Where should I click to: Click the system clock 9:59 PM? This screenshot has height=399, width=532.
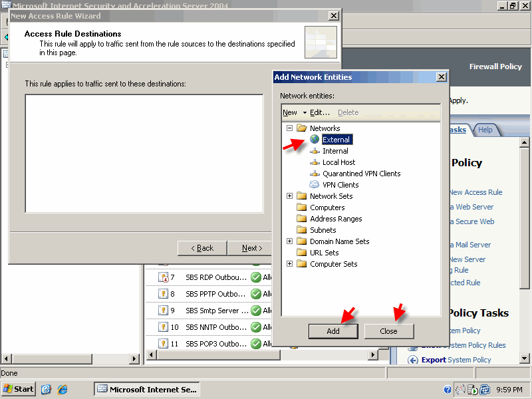click(509, 390)
